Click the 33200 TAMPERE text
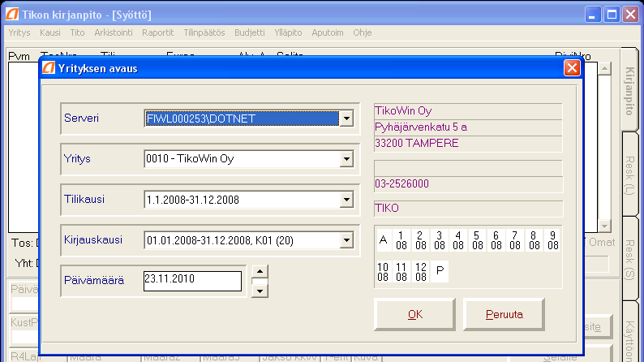 coord(416,144)
